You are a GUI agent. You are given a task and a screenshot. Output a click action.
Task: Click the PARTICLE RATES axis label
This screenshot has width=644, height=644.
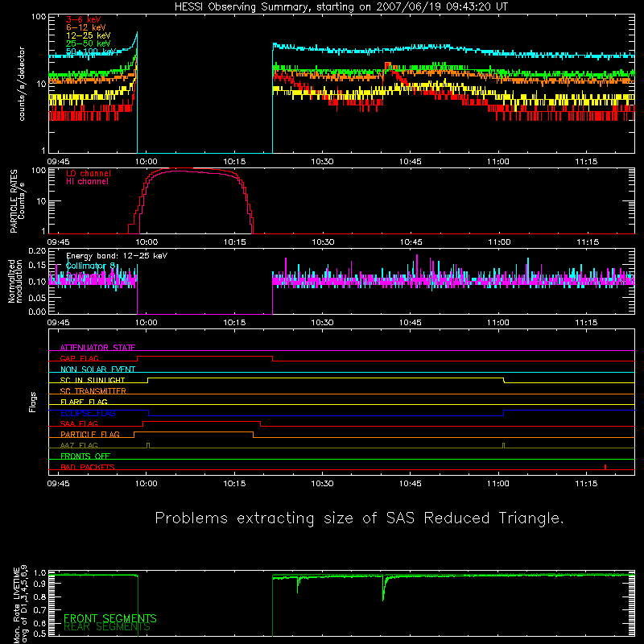click(x=17, y=200)
